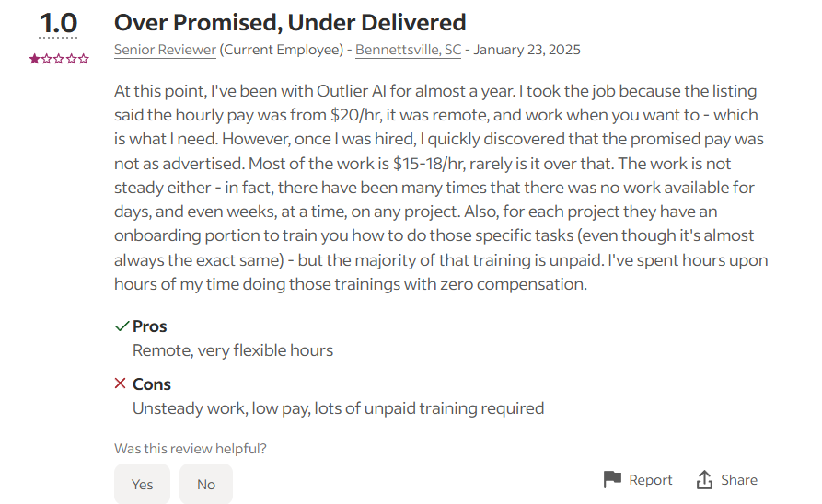This screenshot has height=504, width=822.
Task: Click the Share text label
Action: click(738, 480)
